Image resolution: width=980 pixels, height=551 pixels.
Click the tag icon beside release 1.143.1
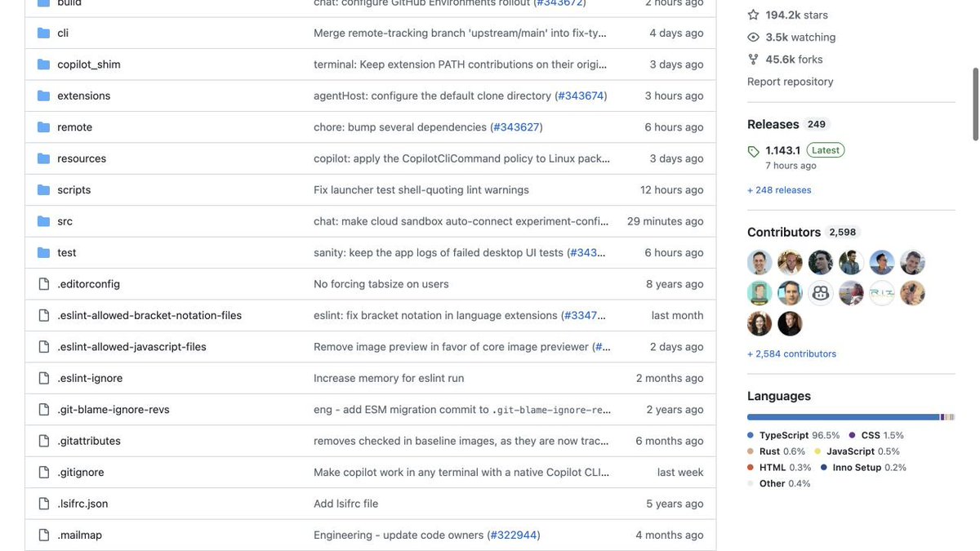[753, 151]
